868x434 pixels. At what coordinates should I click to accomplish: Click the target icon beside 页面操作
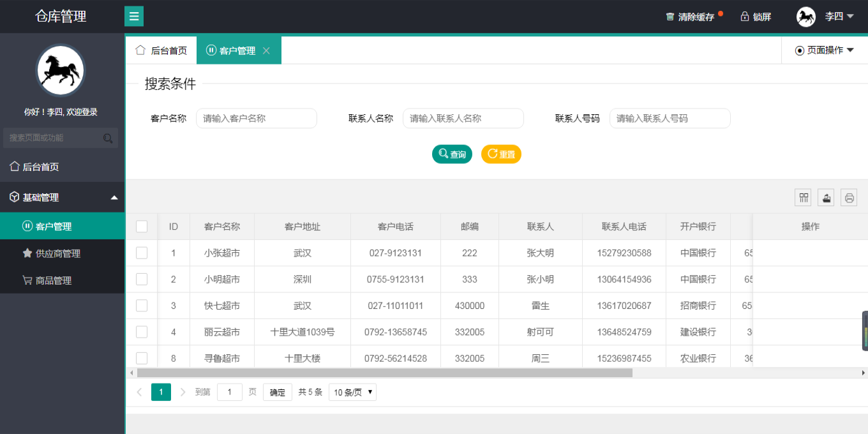800,50
